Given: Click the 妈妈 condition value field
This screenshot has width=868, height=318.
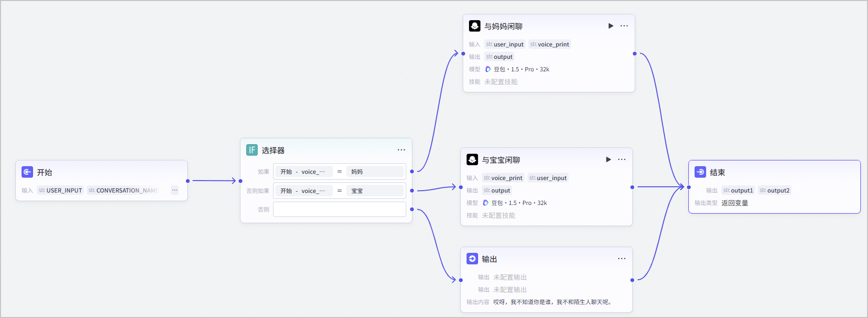Looking at the screenshot, I should click(x=375, y=171).
